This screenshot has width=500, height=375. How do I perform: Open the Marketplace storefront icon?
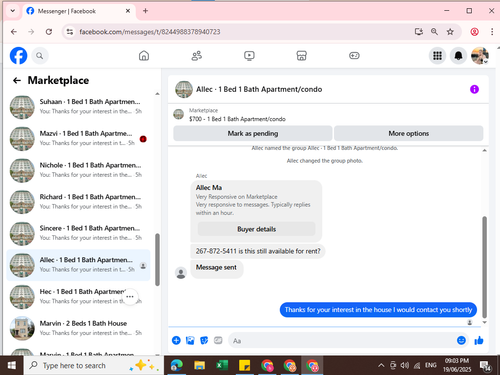(302, 55)
